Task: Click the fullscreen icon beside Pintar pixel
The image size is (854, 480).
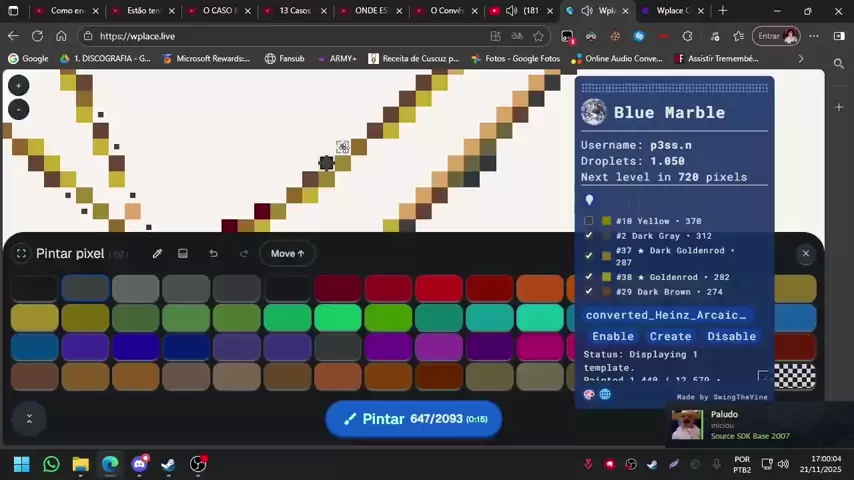Action: tap(21, 254)
